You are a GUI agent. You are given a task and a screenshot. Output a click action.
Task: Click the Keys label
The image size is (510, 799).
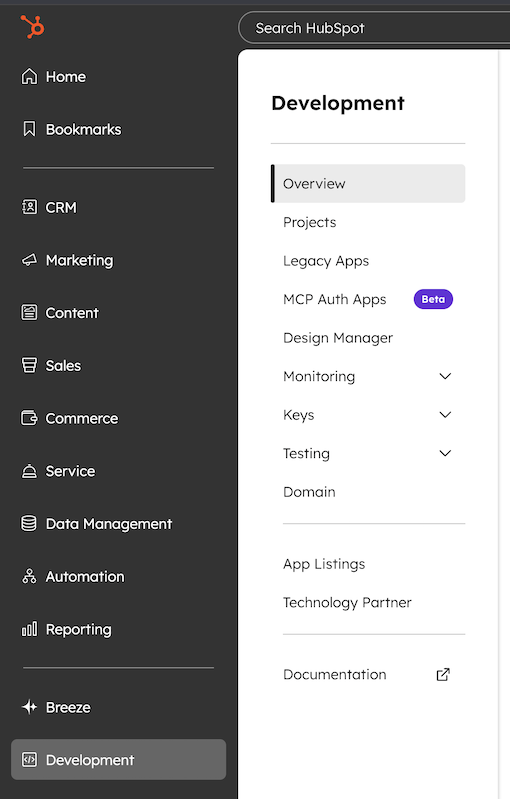pos(299,415)
